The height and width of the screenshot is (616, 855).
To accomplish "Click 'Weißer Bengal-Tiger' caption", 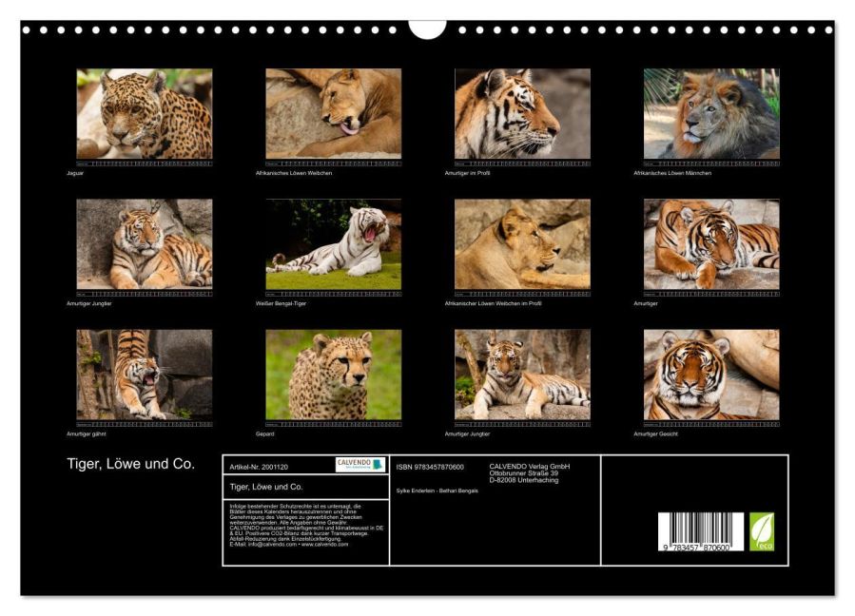I will 281,303.
